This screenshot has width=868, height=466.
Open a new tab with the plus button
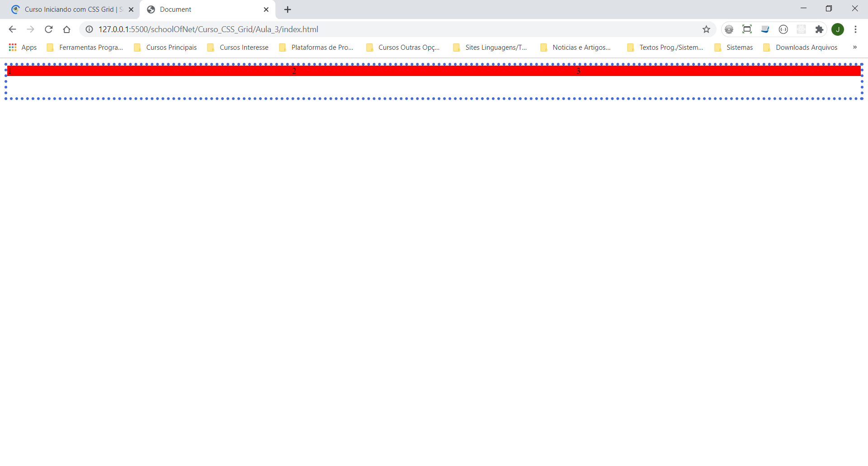pos(288,10)
